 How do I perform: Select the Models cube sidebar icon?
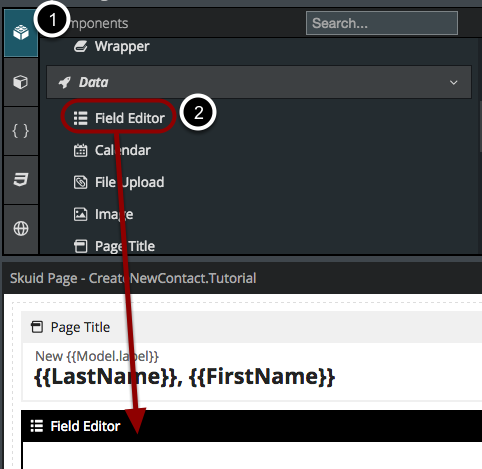tap(21, 82)
